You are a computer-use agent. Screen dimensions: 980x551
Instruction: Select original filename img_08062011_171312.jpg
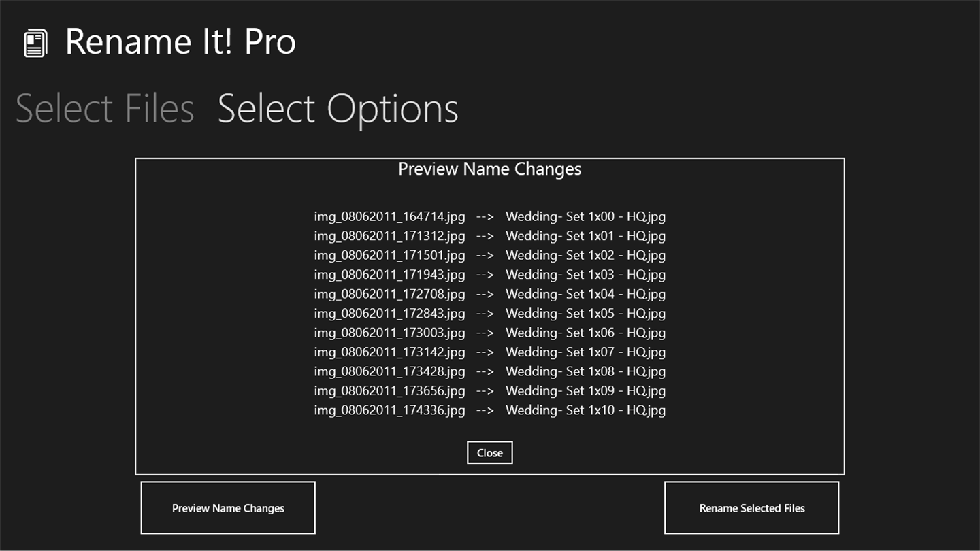[389, 236]
